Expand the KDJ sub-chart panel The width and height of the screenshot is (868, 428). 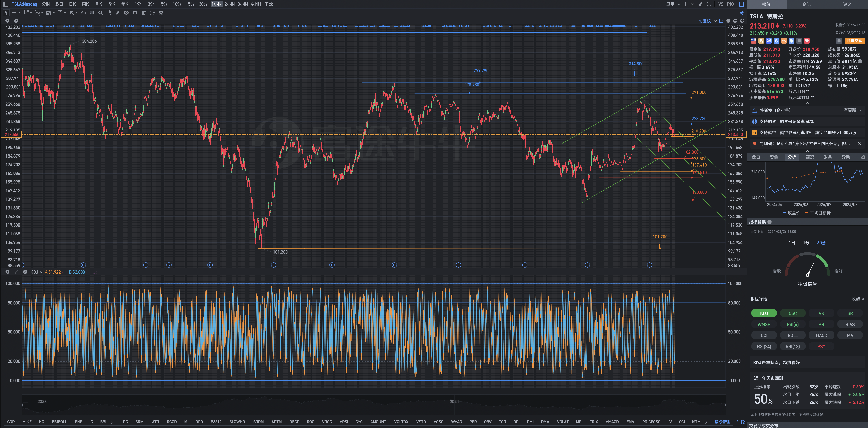tap(16, 272)
